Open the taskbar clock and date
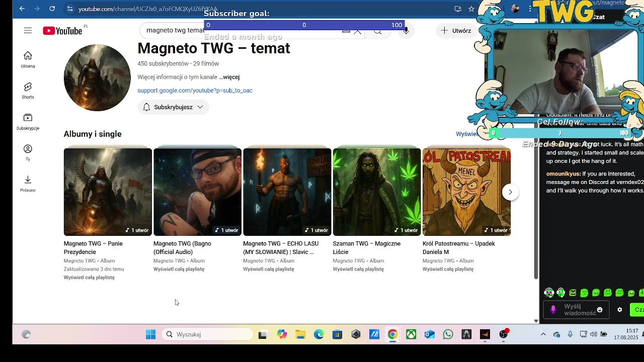Screen dimensions: 644x362 tap(626, 334)
